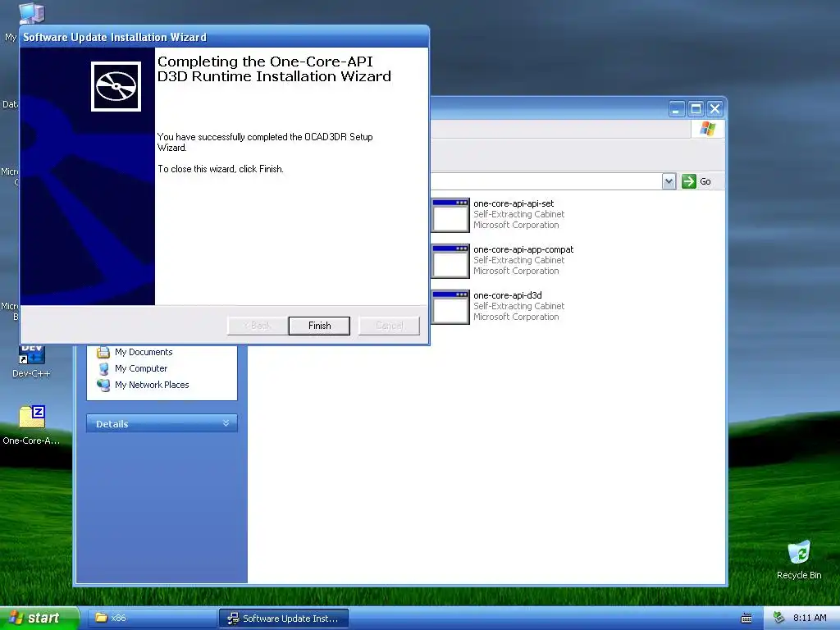Switch to the x86 folder taskbar button
The height and width of the screenshot is (630, 840).
click(151, 618)
